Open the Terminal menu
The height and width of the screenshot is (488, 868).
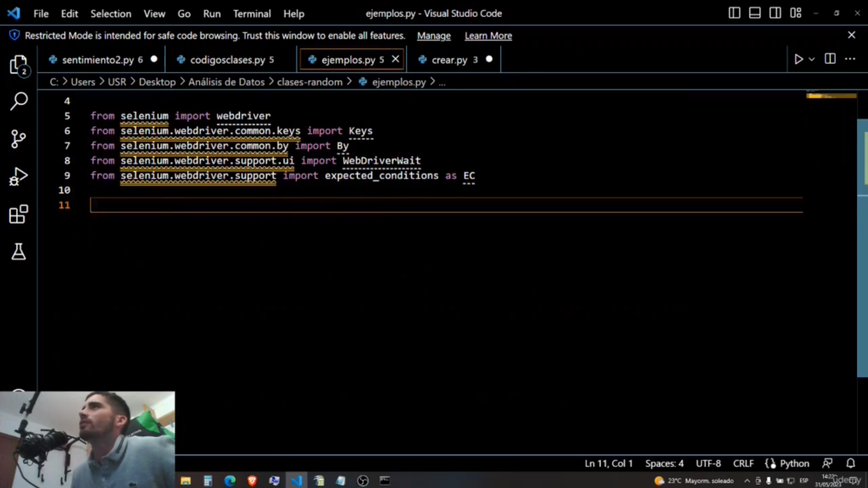point(252,14)
